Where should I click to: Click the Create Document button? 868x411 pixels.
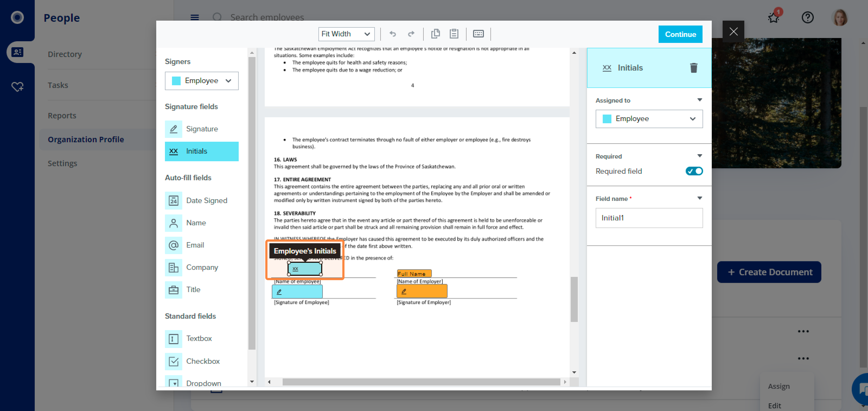769,272
